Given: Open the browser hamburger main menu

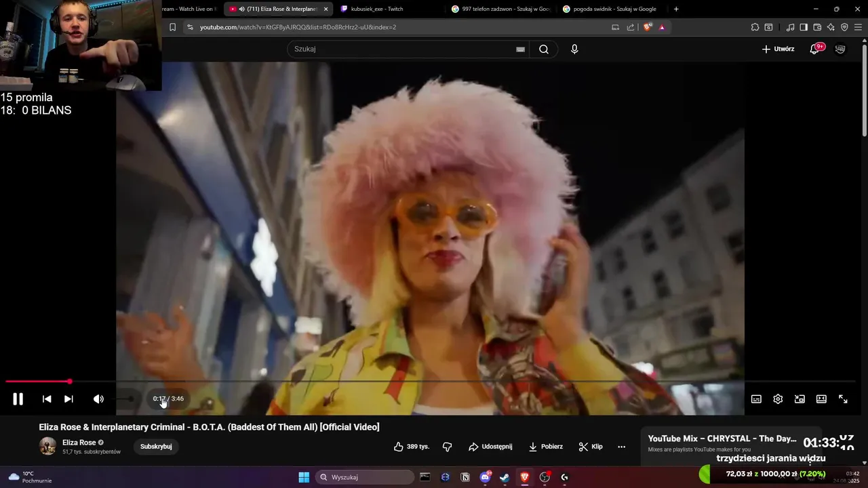Looking at the screenshot, I should (x=859, y=27).
